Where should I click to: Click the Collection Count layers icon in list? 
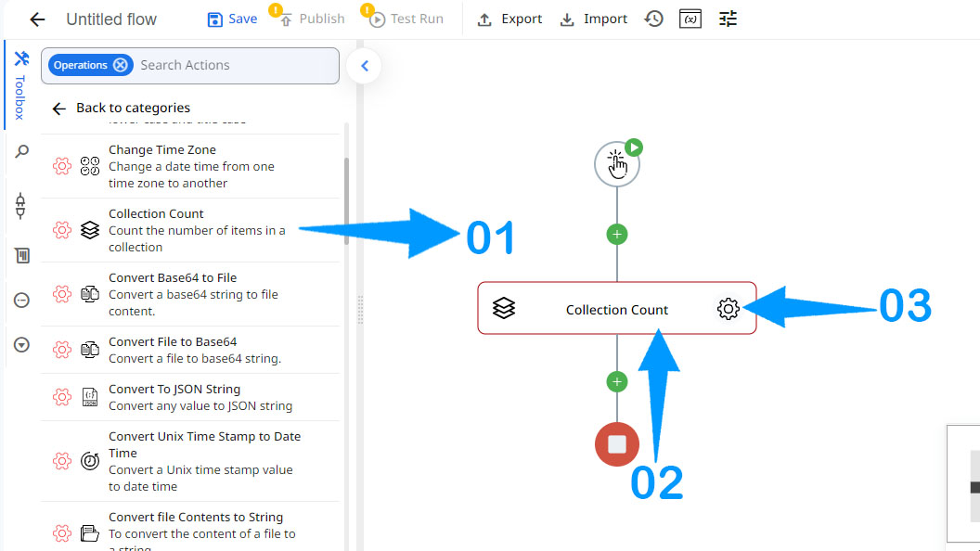coord(90,230)
